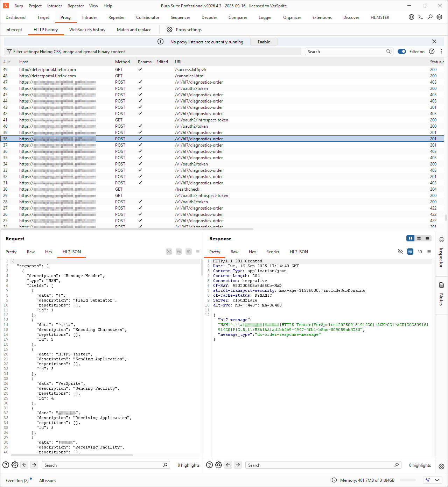This screenshot has width=448, height=487.
Task: Open Request panel search settings gear
Action: pos(15,465)
